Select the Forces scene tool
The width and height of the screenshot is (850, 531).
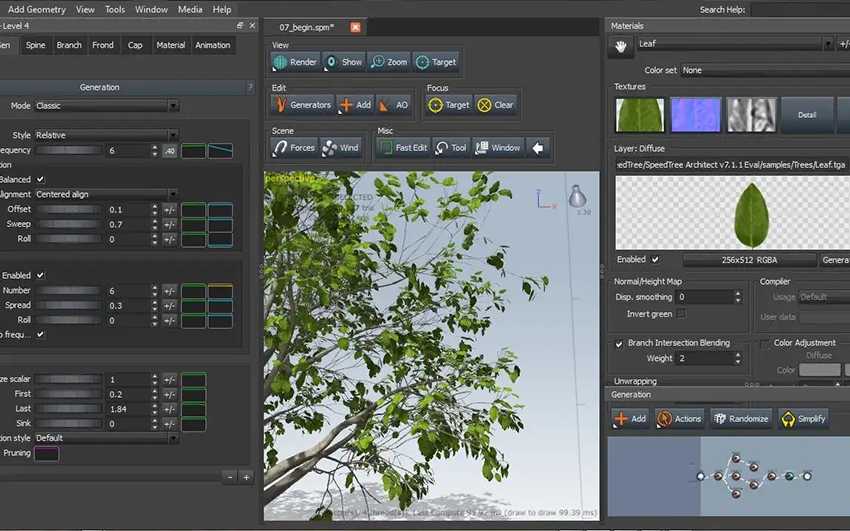(x=294, y=148)
